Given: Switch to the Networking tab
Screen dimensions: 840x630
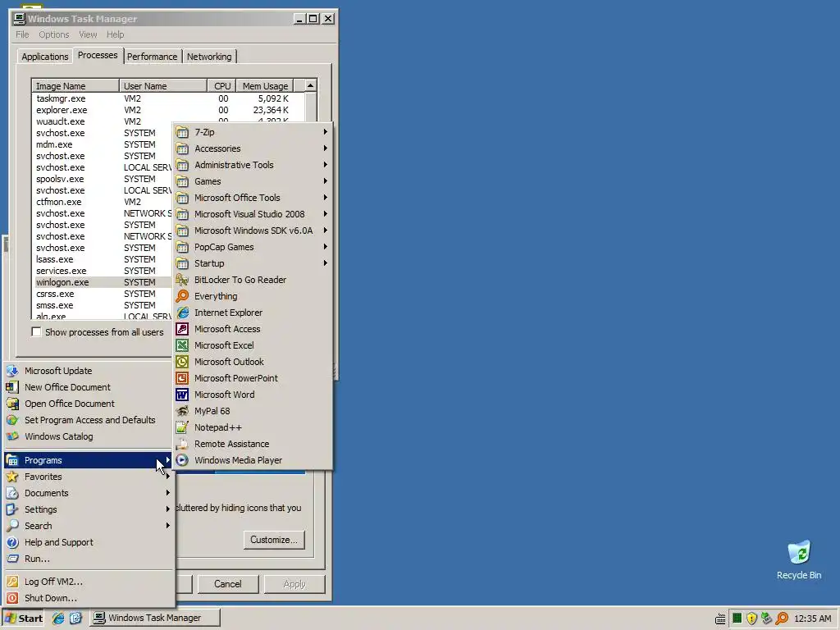Looking at the screenshot, I should 209,57.
